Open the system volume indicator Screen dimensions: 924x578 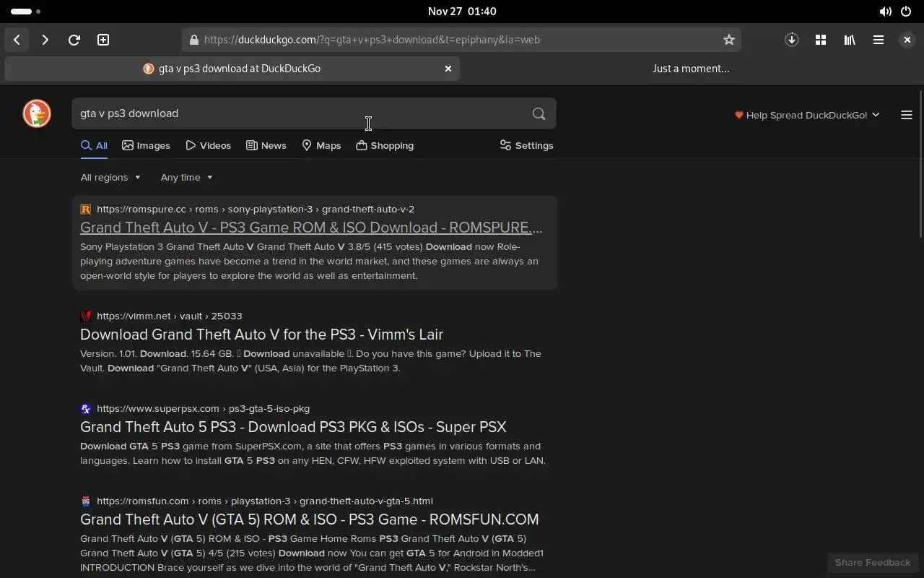[885, 12]
